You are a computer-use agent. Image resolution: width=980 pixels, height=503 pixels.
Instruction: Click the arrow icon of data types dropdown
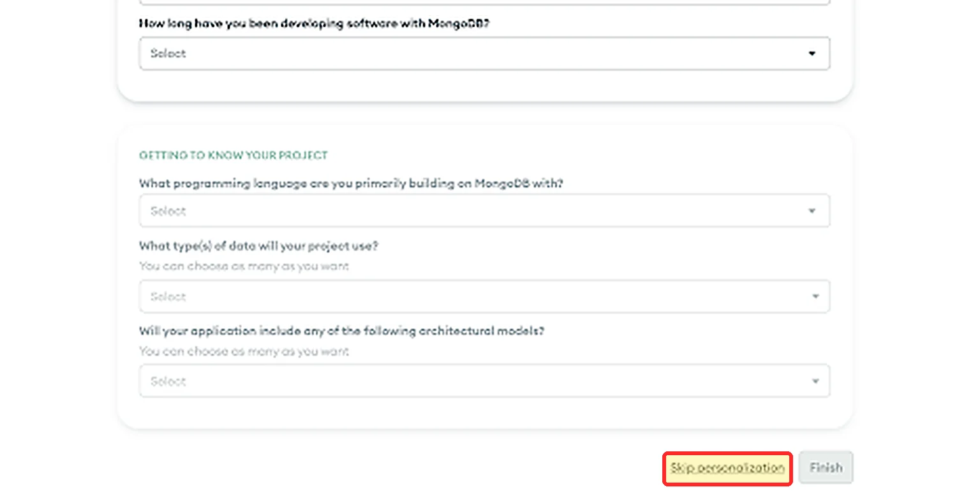click(x=815, y=296)
